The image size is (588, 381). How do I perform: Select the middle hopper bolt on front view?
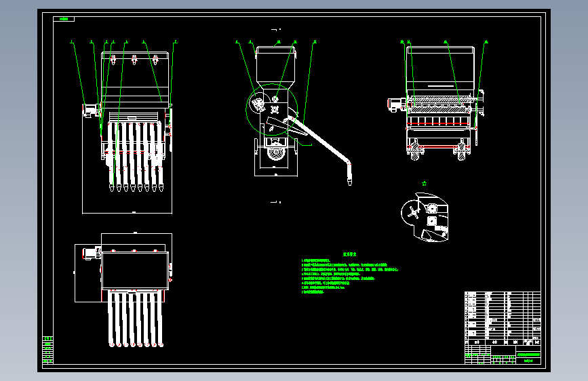134,59
